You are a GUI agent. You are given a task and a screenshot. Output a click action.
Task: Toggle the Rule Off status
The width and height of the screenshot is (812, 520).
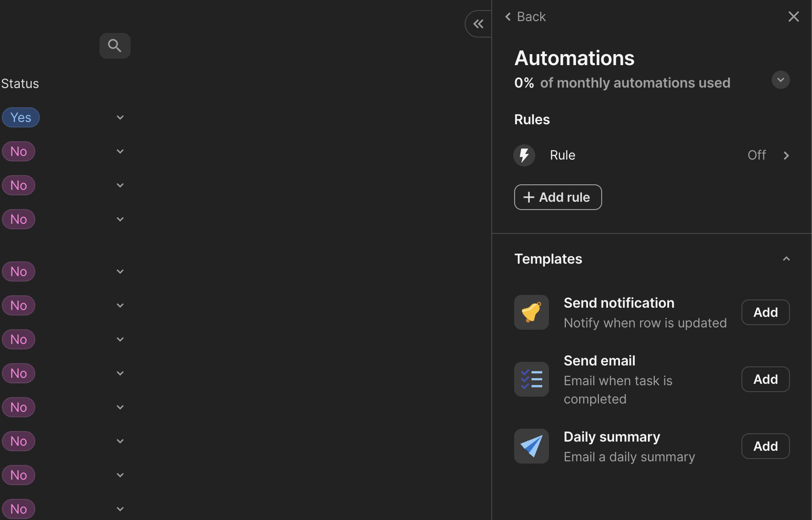(756, 155)
